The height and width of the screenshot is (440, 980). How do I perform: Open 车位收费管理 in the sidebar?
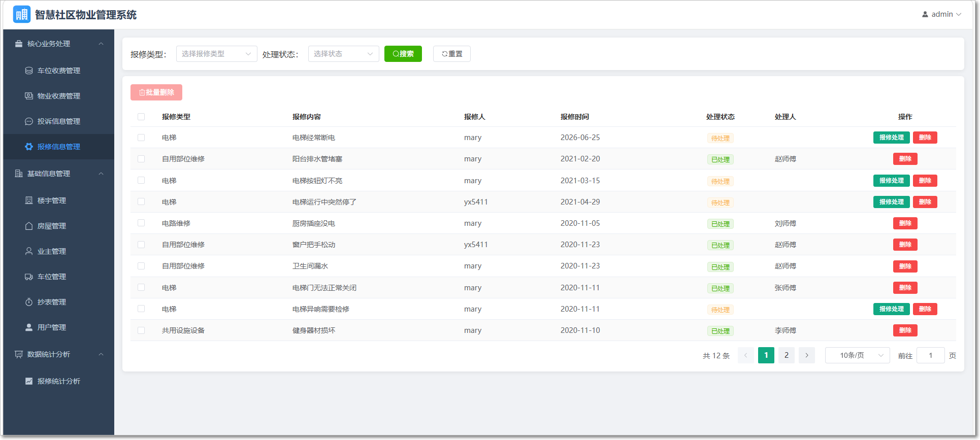(59, 71)
